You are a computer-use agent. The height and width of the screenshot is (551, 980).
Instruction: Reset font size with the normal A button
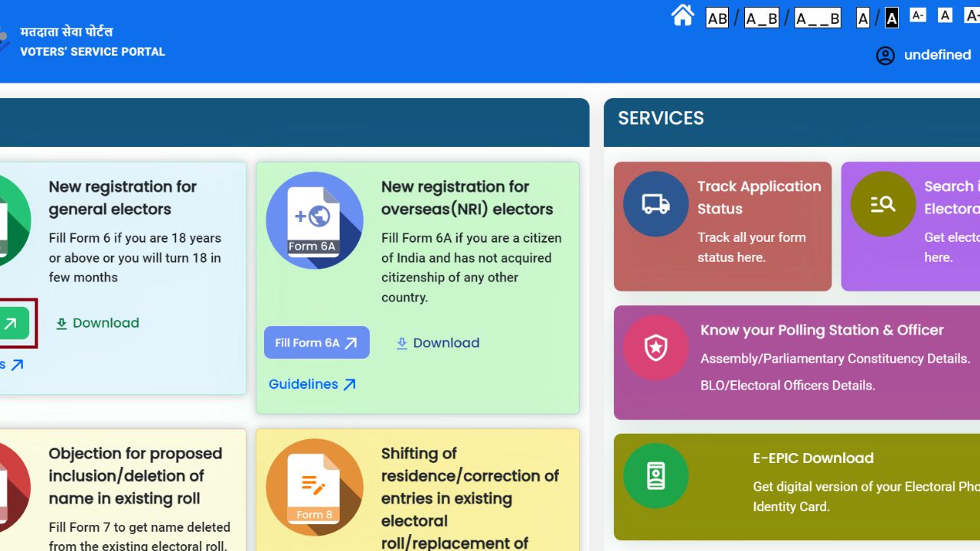pyautogui.click(x=945, y=15)
